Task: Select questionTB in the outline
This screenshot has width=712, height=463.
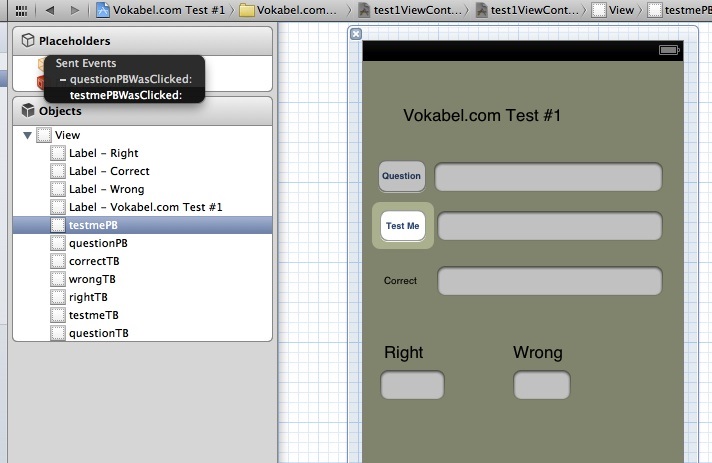Action: [x=143, y=333]
